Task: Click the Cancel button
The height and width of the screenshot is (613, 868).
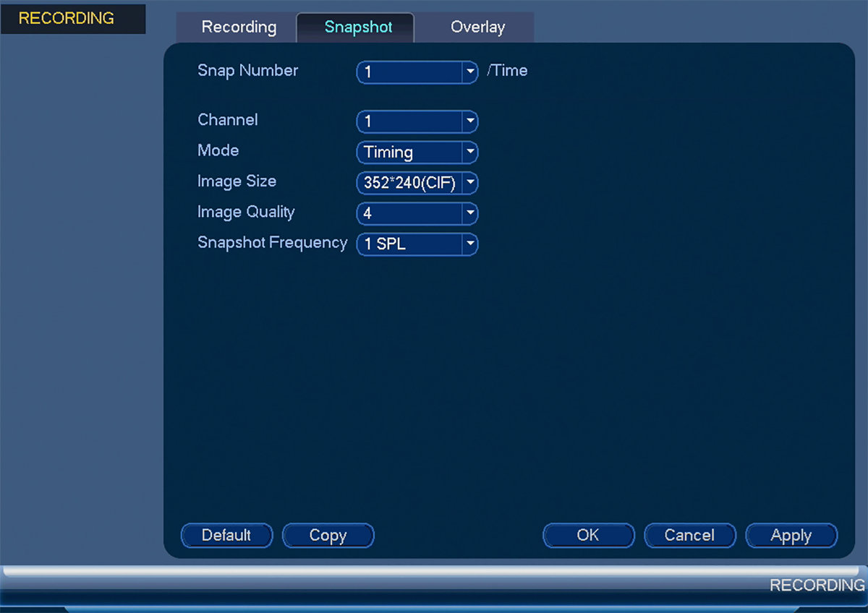Action: tap(689, 536)
